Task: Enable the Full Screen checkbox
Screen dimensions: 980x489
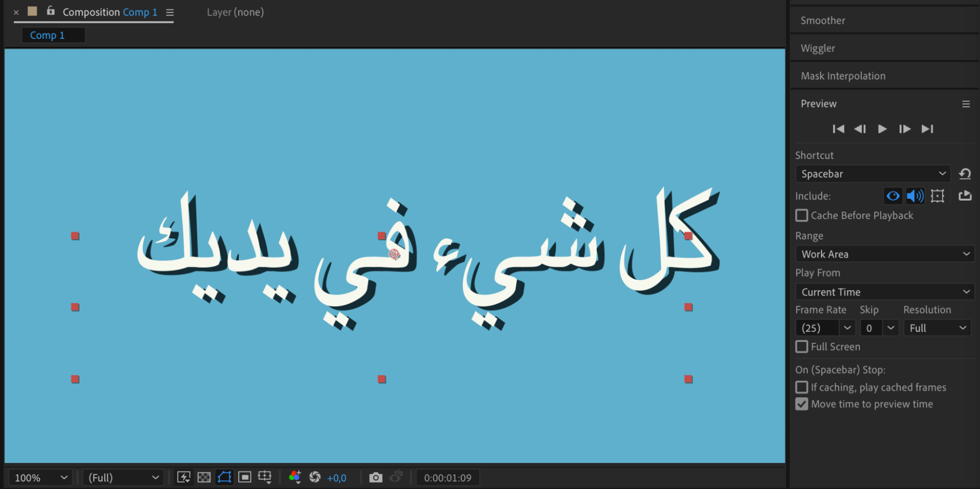Action: click(x=802, y=347)
